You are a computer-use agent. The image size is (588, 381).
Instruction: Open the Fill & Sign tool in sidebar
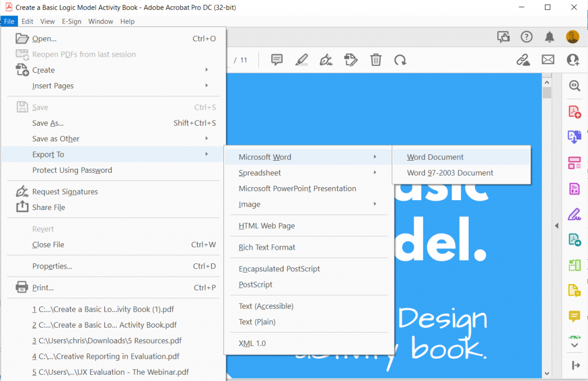coord(574,215)
